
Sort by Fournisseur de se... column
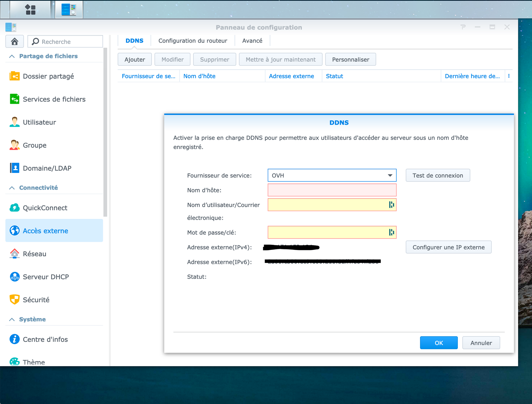(148, 76)
